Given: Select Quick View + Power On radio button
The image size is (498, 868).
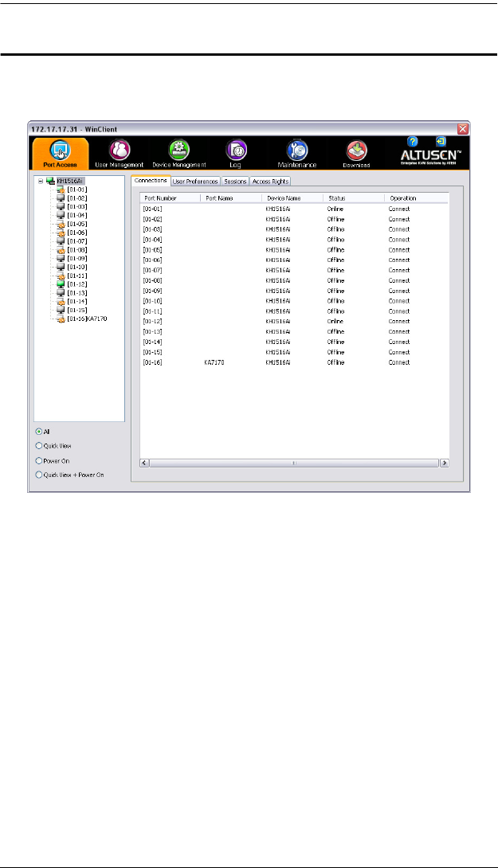Looking at the screenshot, I should 39,475.
